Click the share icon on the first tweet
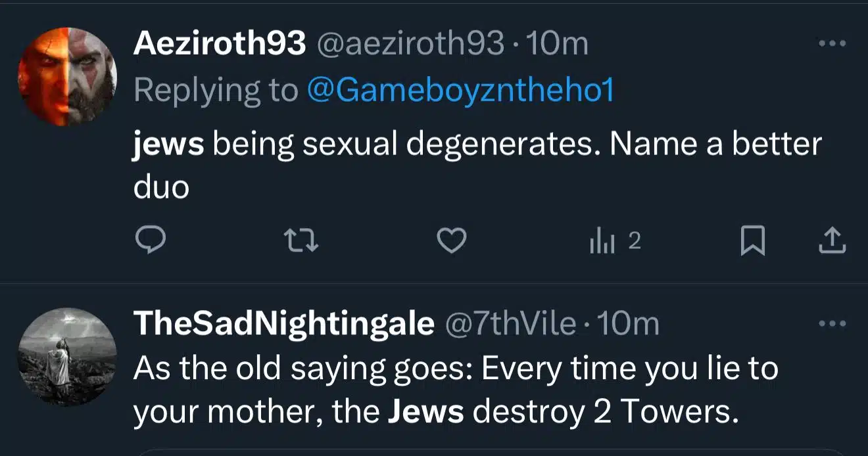Image resolution: width=868 pixels, height=456 pixels. [831, 241]
